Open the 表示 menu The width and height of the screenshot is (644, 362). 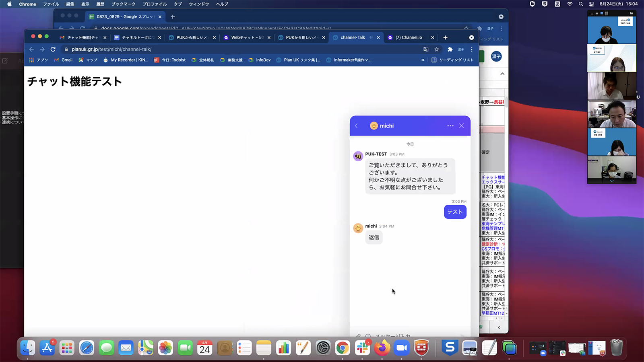pyautogui.click(x=85, y=4)
